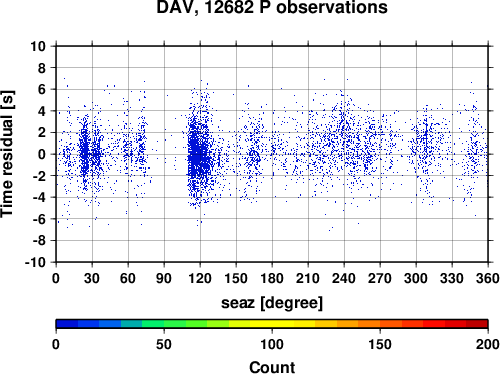
Task: Click the y-axis tick label 10
Action: [38, 46]
